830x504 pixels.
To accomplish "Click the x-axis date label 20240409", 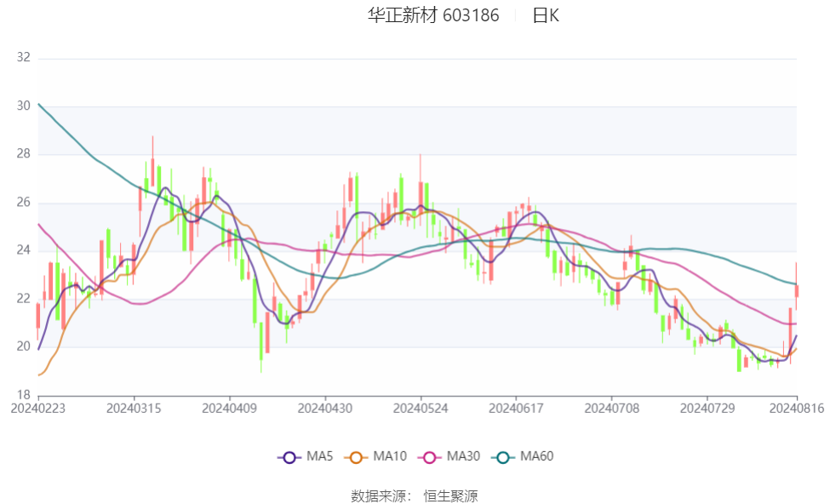I will (230, 409).
